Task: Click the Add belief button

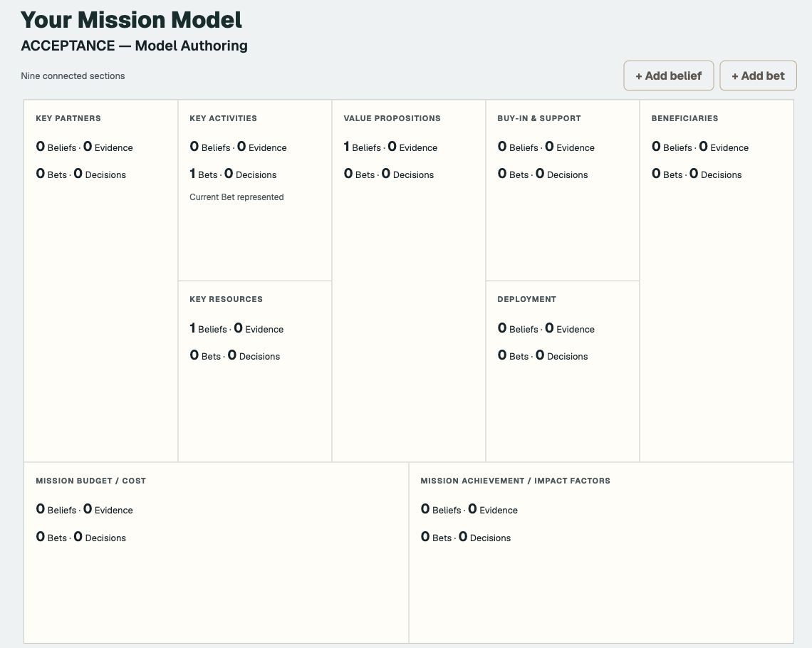Action: (x=669, y=75)
